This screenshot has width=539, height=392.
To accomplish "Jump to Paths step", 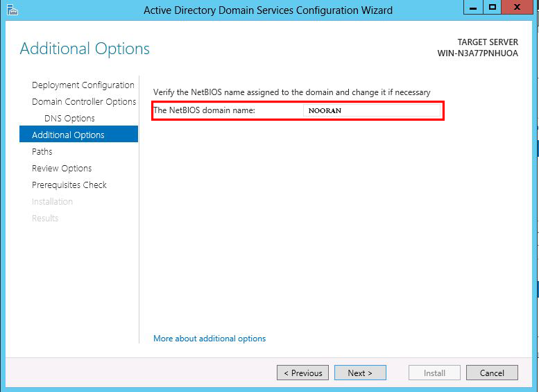I will coord(42,152).
